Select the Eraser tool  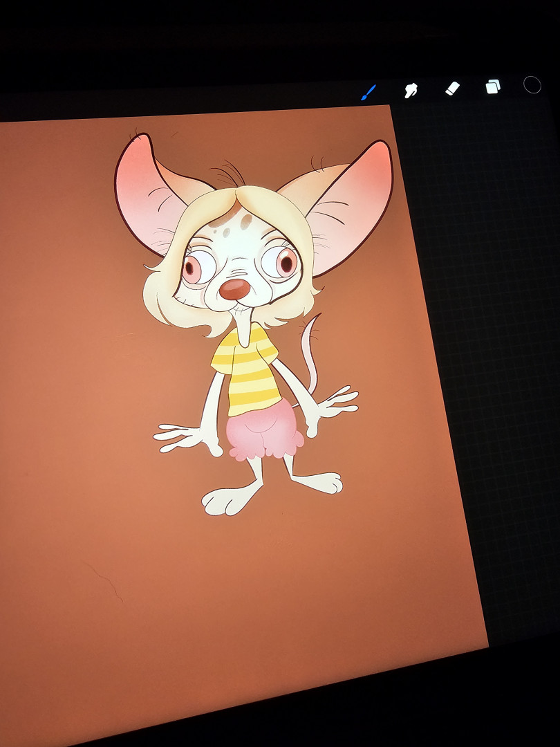452,88
